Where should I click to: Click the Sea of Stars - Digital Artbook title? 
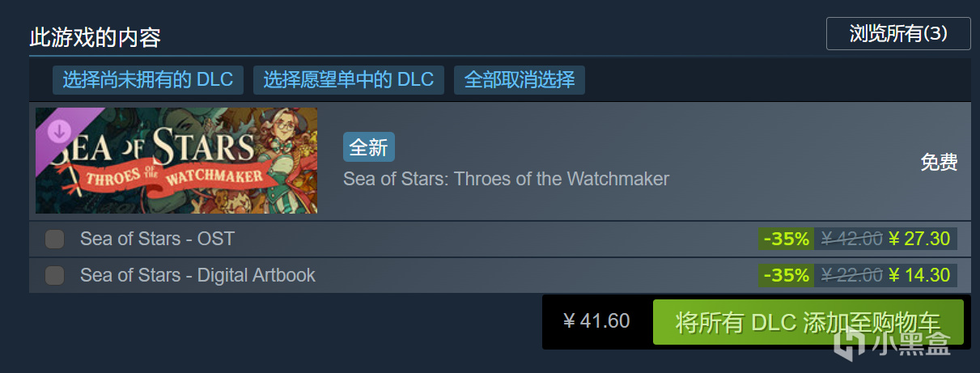click(197, 275)
